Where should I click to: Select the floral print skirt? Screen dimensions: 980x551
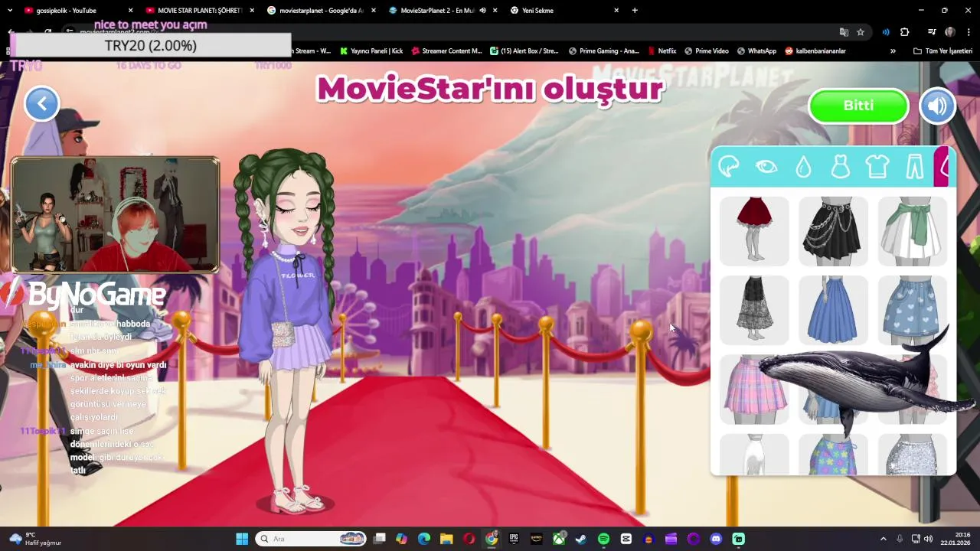click(x=833, y=455)
